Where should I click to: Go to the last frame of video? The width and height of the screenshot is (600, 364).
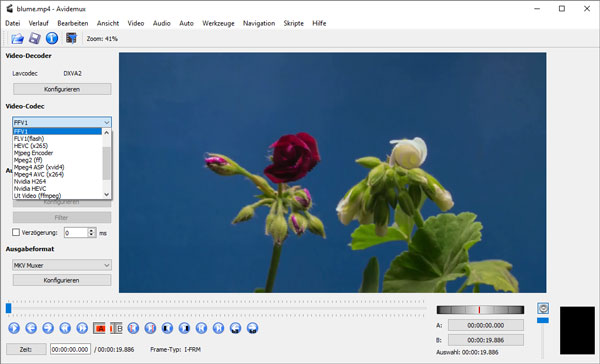pyautogui.click(x=218, y=328)
